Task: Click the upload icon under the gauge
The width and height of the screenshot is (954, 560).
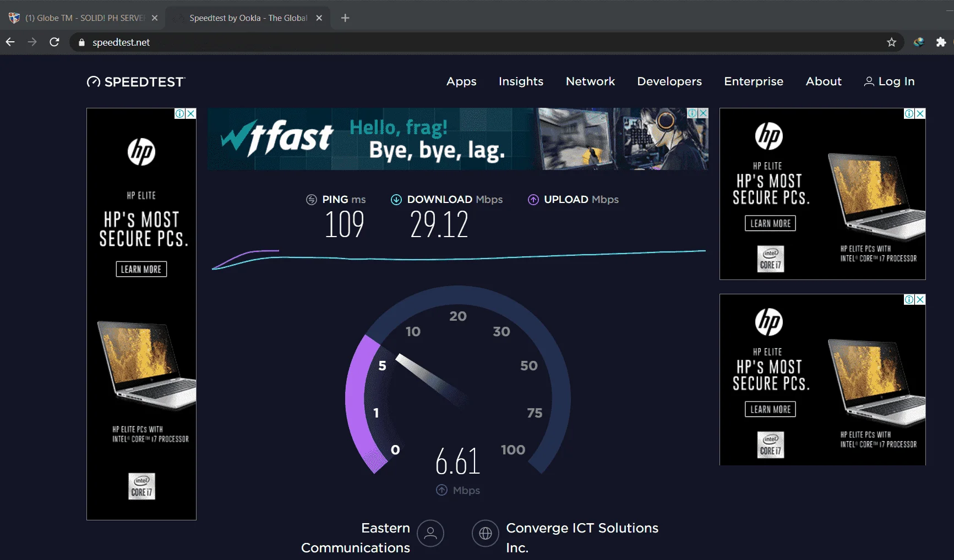Action: click(x=441, y=490)
